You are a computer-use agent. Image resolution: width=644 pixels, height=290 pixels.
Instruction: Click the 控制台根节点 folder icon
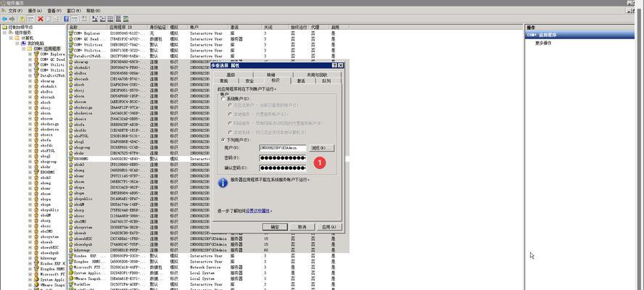pyautogui.click(x=4, y=27)
